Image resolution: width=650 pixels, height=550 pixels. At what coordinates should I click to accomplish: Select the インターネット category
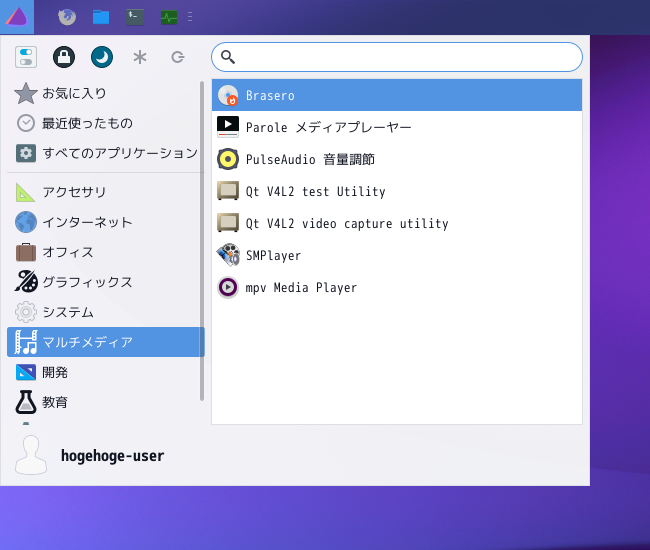106,222
